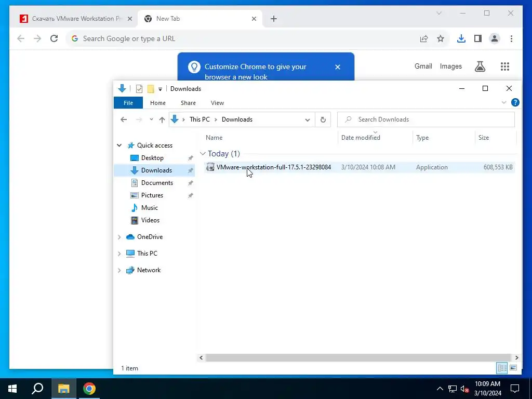532x399 pixels.
Task: Switch to Details view
Action: coord(502,368)
